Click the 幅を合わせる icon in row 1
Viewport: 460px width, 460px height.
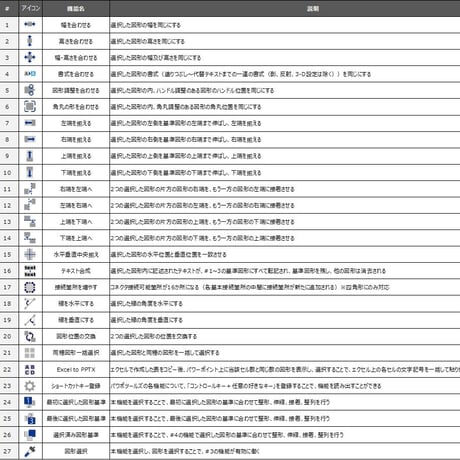point(30,24)
